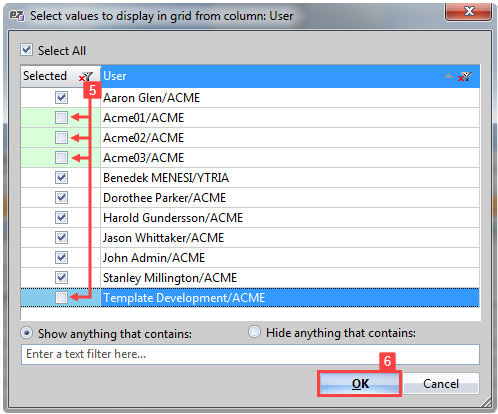Uncheck the Jason Whittaker/ACME checkbox

(61, 238)
